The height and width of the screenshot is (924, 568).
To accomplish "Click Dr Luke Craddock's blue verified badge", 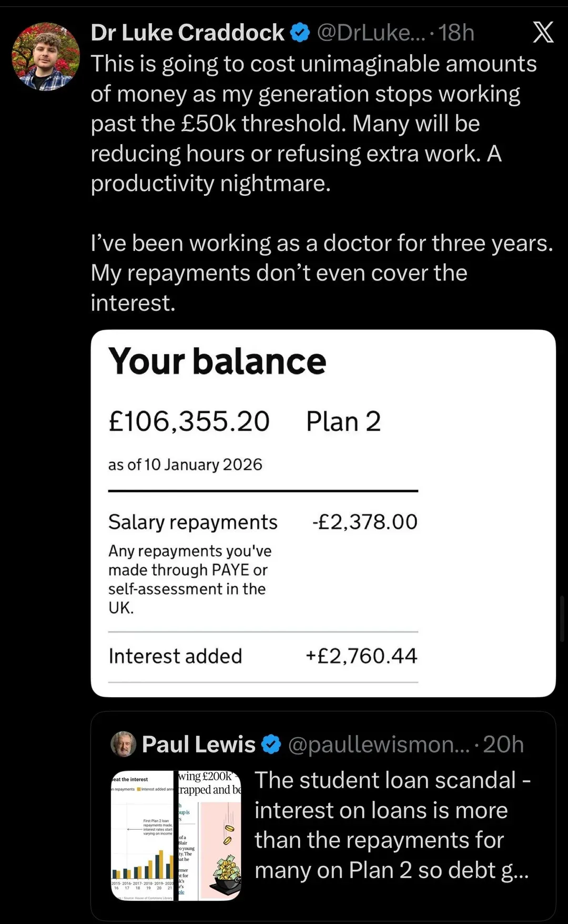I will click(x=300, y=33).
